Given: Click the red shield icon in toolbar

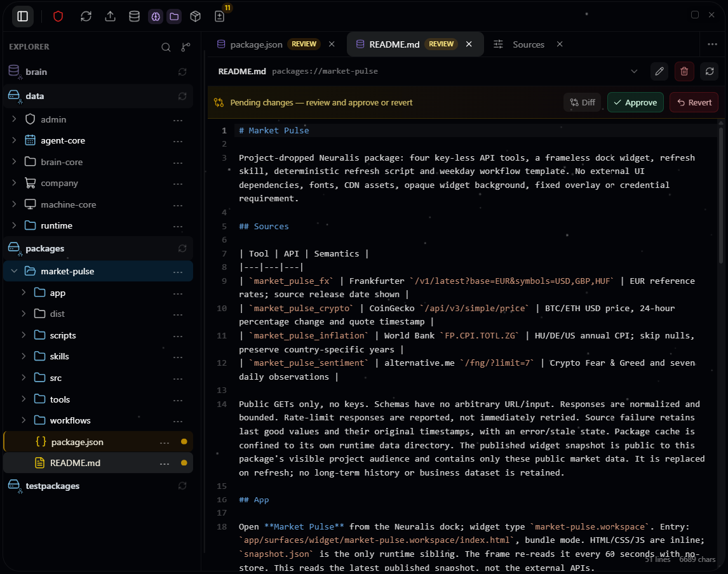Looking at the screenshot, I should (x=58, y=17).
